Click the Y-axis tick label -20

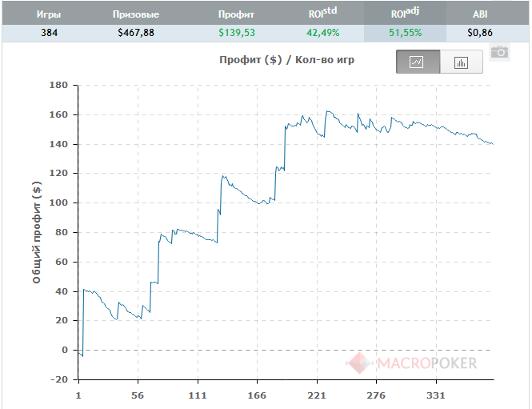59,379
